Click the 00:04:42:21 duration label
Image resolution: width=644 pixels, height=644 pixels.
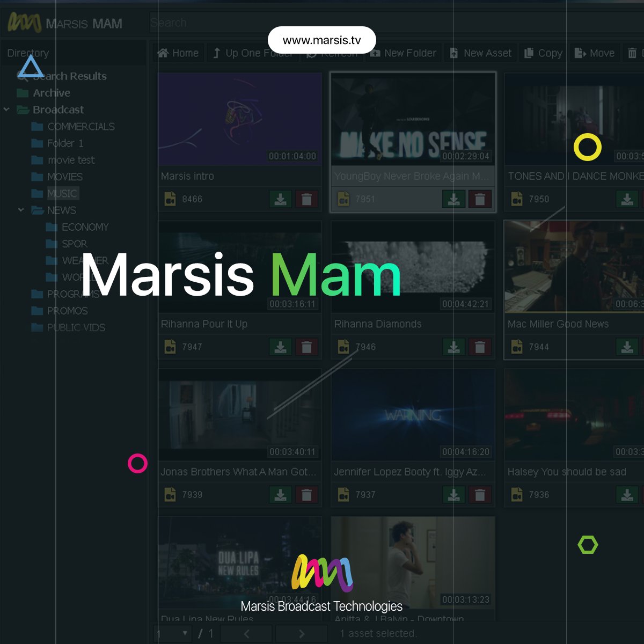pos(465,304)
